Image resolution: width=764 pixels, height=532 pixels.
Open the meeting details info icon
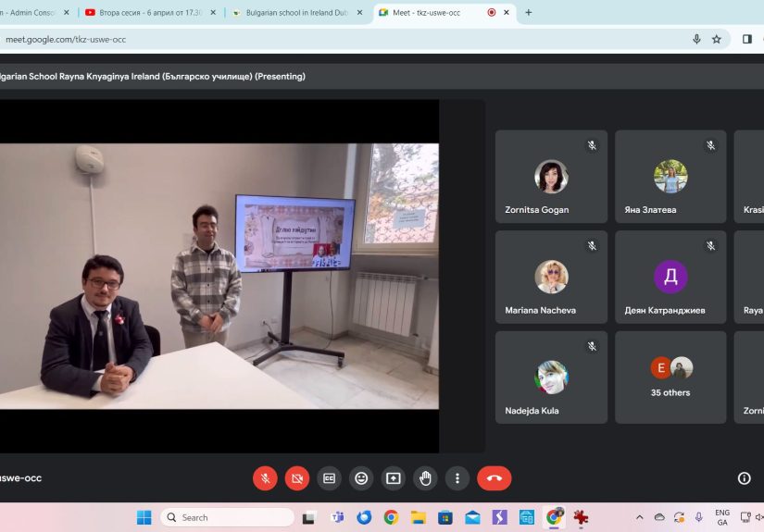click(744, 478)
